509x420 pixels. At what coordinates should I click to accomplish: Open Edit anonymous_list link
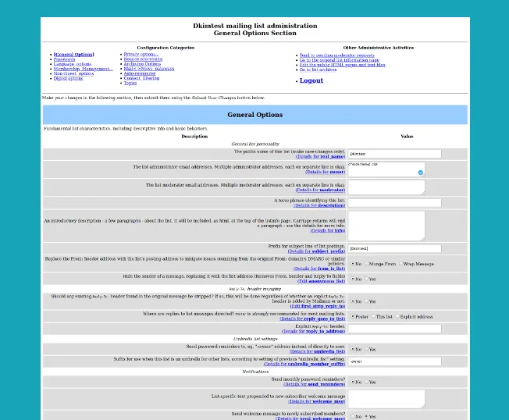coord(321,281)
